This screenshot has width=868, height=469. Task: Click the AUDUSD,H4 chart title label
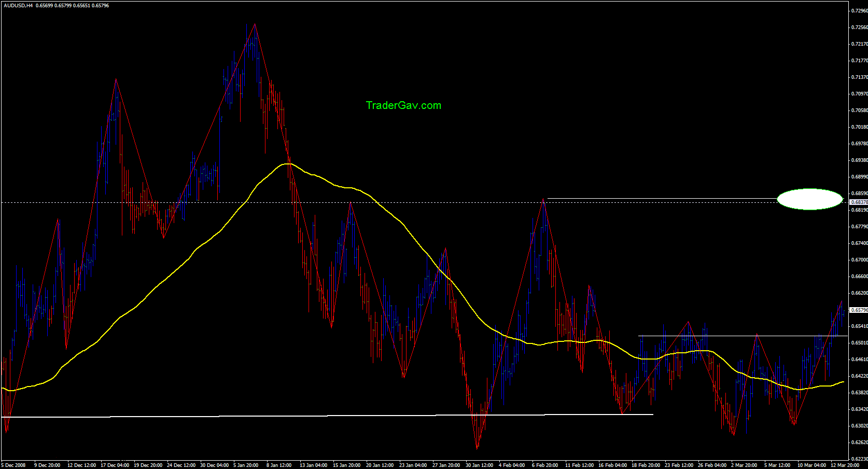click(18, 6)
